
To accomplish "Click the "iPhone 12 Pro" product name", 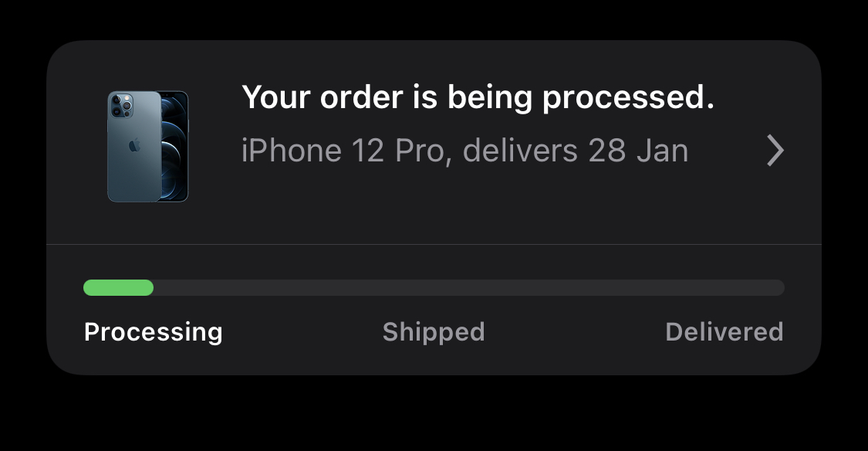I will (x=343, y=151).
